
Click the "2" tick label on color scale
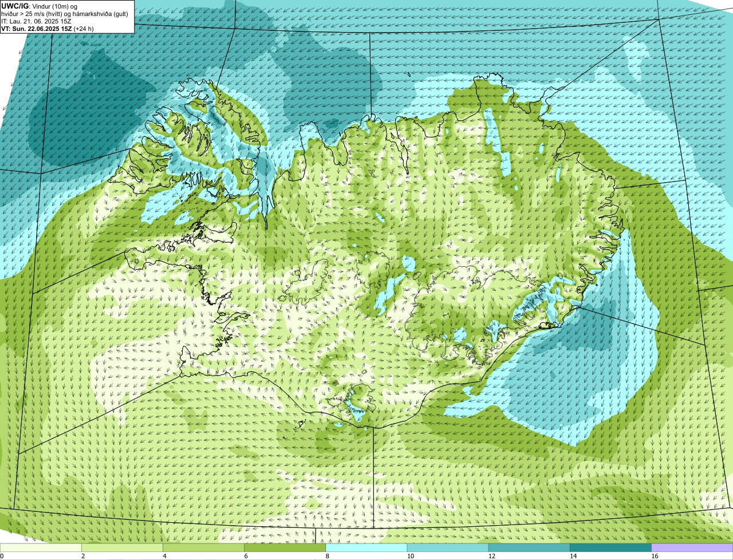pos(83,556)
